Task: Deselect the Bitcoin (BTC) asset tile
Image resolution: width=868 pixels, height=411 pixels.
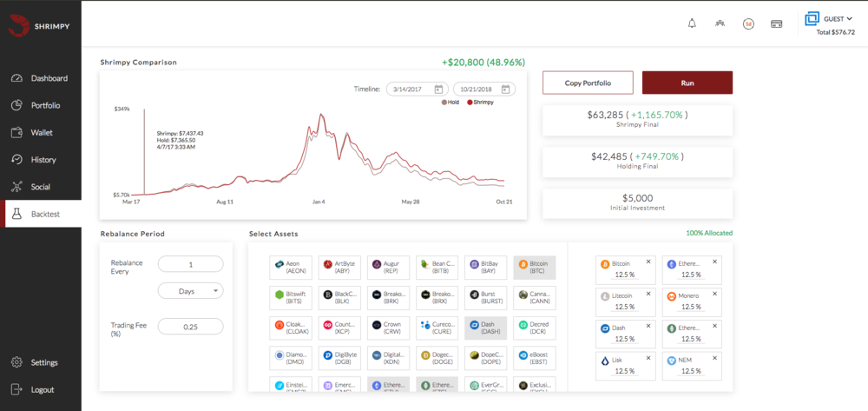Action: pyautogui.click(x=534, y=268)
